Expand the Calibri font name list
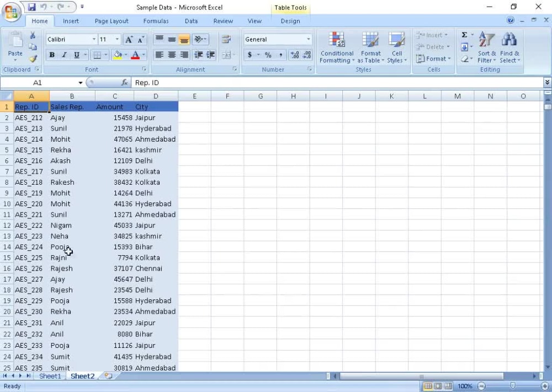 coord(95,39)
